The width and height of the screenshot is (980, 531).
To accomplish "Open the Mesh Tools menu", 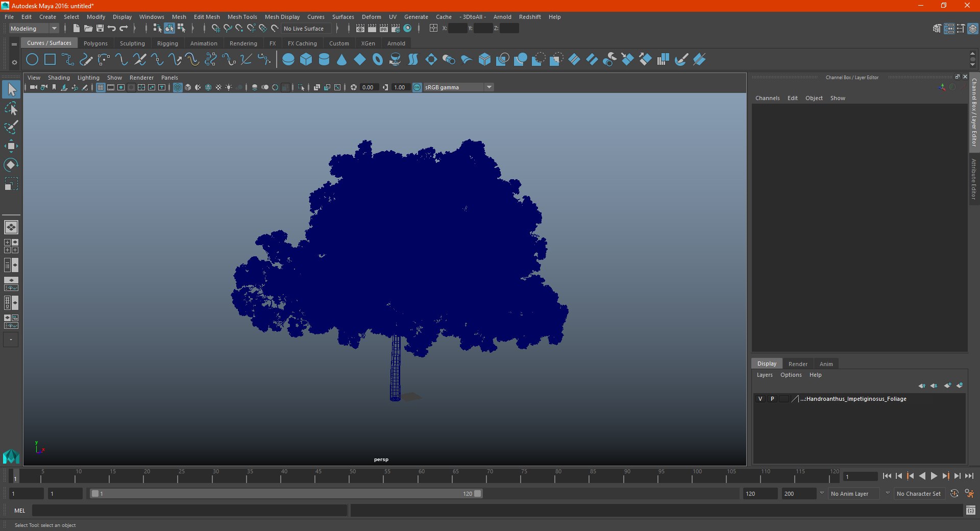I will pyautogui.click(x=242, y=17).
